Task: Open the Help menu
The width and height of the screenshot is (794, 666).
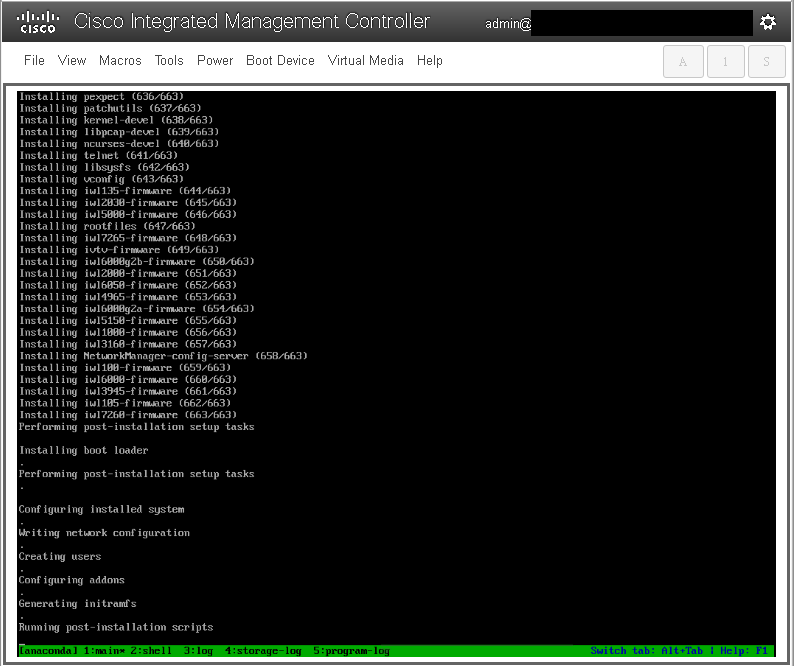Action: tap(429, 60)
